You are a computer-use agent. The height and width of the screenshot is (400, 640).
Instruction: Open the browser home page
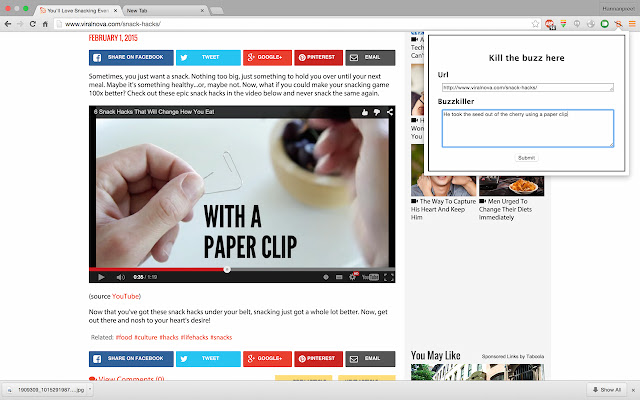coord(45,24)
